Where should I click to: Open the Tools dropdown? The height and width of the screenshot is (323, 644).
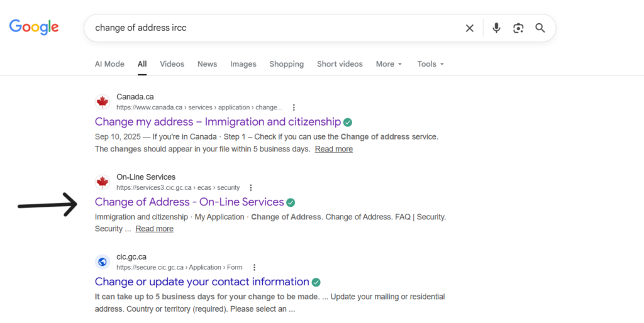430,64
